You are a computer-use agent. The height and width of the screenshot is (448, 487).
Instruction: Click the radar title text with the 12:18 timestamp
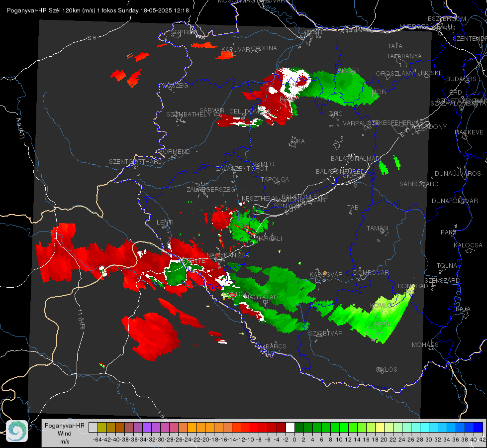98,10
